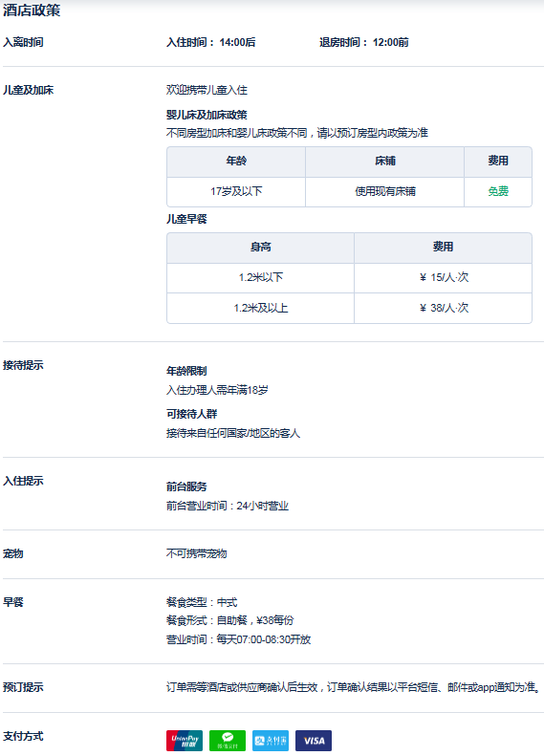Click the ¥ 38/人·次 breakfast price
This screenshot has width=544, height=756.
click(444, 308)
